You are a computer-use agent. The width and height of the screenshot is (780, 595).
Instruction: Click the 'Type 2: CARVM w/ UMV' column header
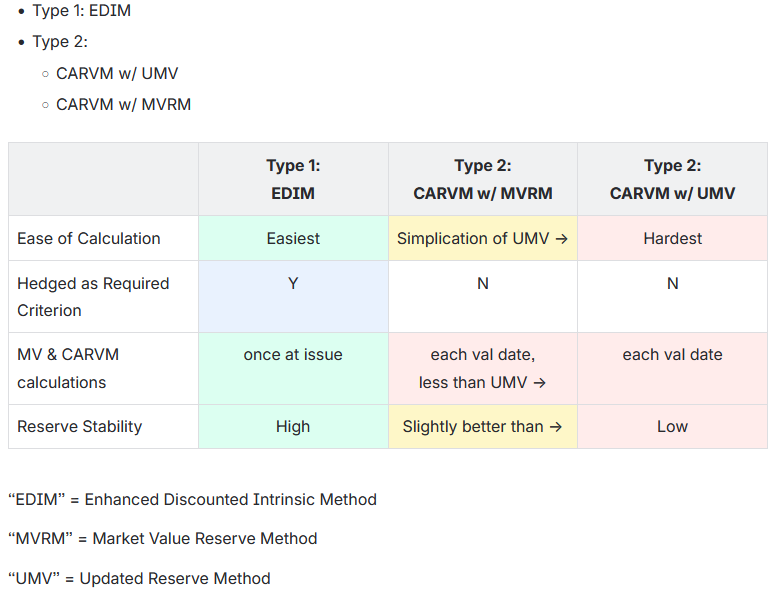pos(672,179)
